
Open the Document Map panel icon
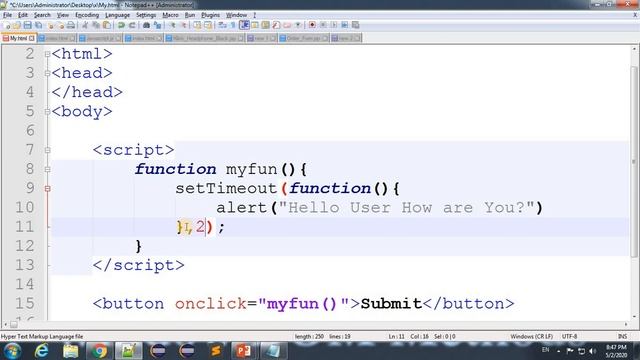click(265, 25)
